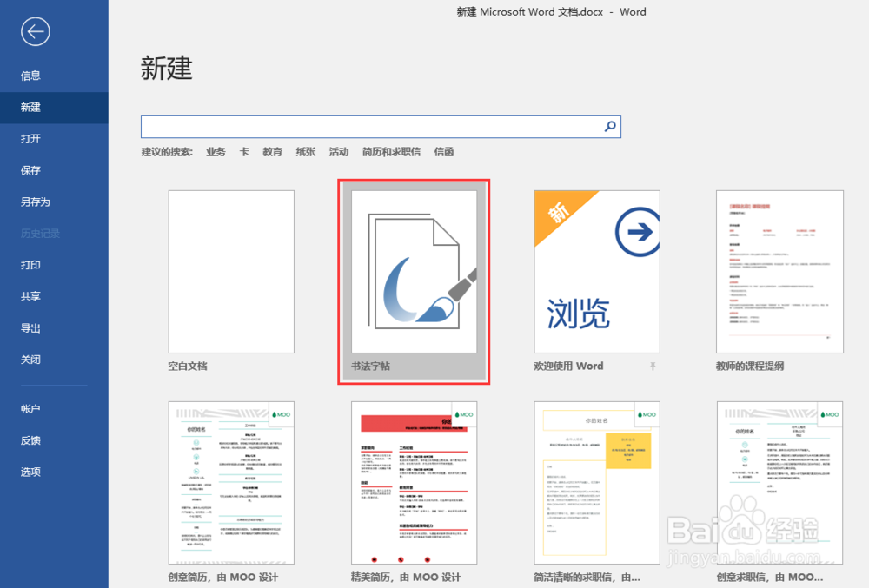The width and height of the screenshot is (869, 588).
Task: Select 导出 in the sidebar
Action: (x=30, y=328)
